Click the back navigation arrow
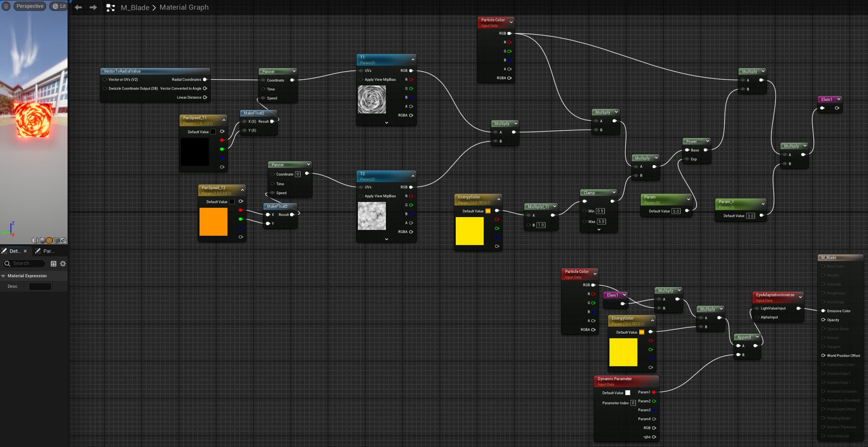This screenshot has height=447, width=868. [x=78, y=7]
